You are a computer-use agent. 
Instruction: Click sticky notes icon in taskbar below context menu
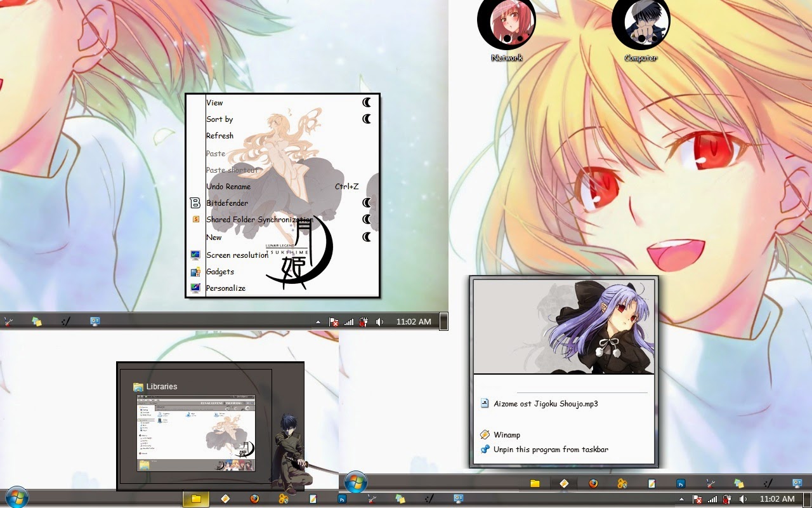pos(37,322)
